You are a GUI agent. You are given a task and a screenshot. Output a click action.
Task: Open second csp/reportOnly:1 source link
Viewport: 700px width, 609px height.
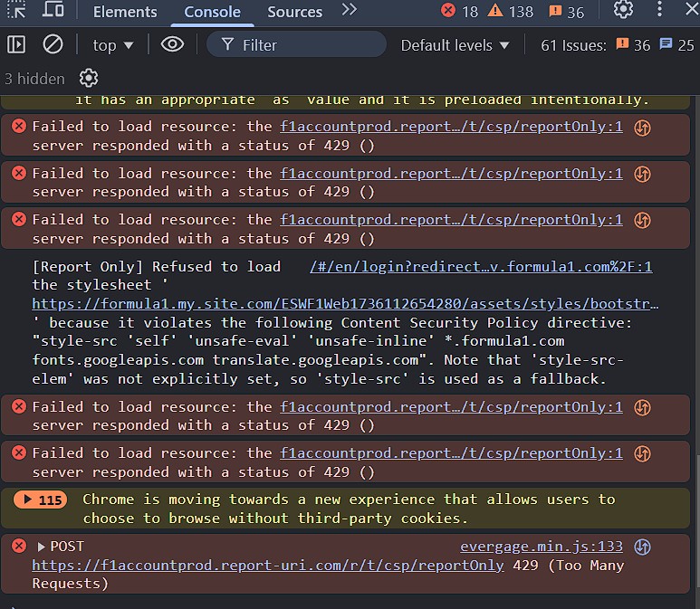451,174
